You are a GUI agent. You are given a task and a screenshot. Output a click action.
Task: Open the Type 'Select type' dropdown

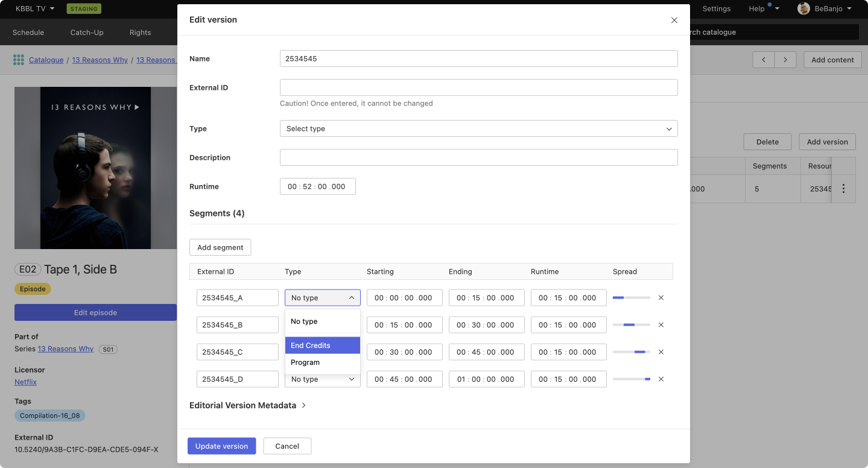pos(479,128)
